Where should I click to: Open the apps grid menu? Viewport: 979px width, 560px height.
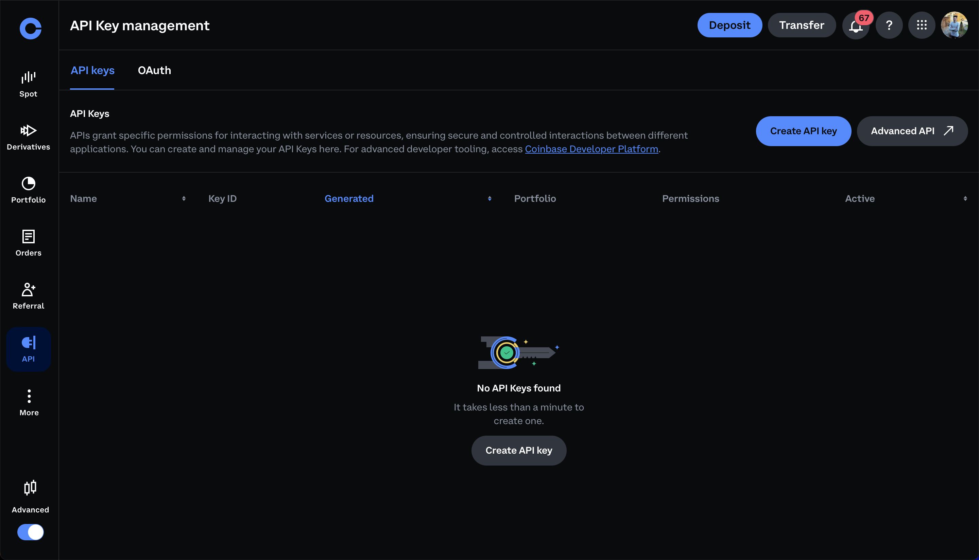coord(922,25)
